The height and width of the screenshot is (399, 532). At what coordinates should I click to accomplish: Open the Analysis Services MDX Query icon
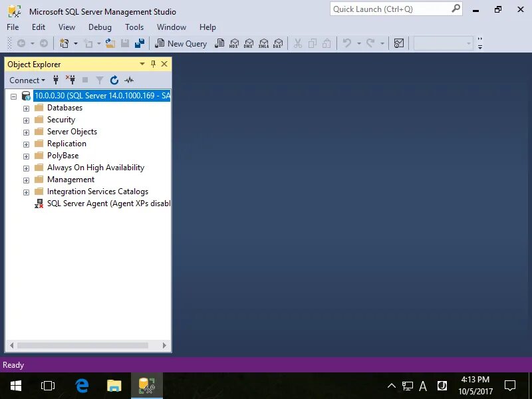(234, 43)
